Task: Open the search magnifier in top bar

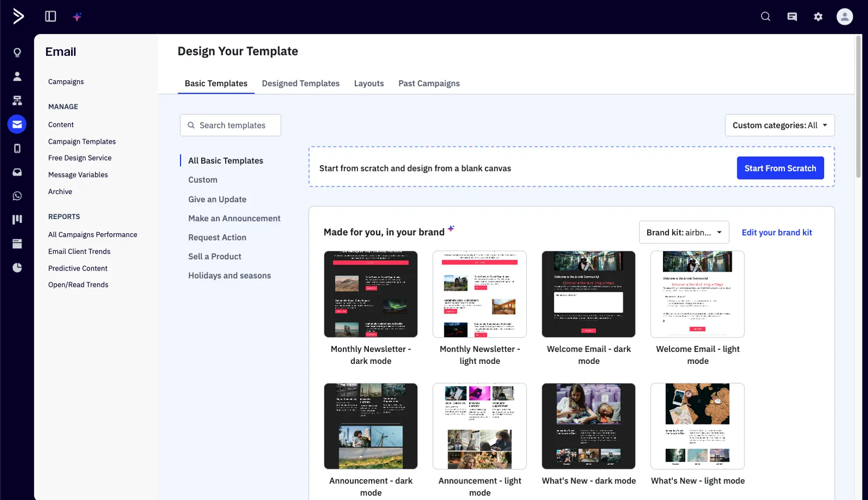Action: (765, 16)
